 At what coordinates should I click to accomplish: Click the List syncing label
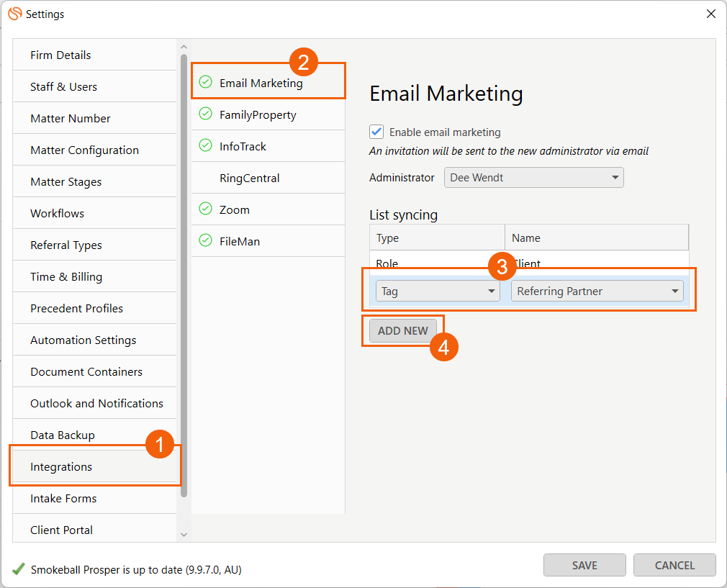coord(403,214)
